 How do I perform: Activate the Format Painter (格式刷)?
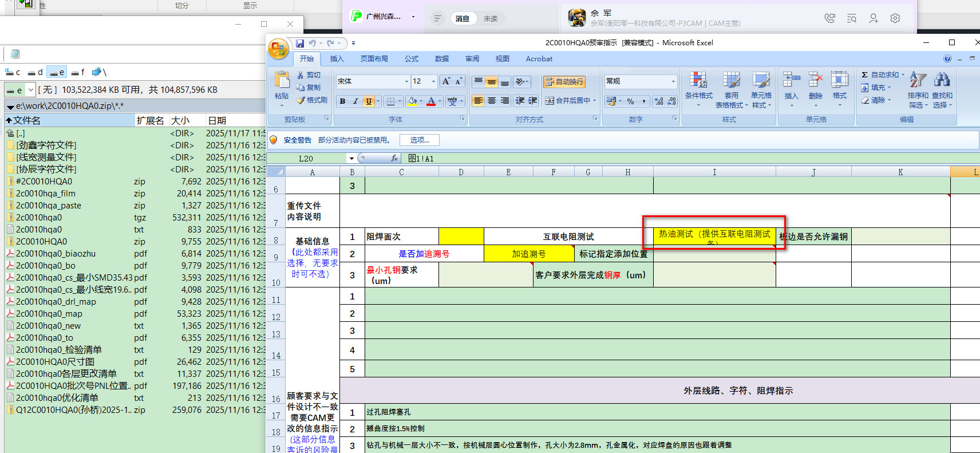click(312, 100)
